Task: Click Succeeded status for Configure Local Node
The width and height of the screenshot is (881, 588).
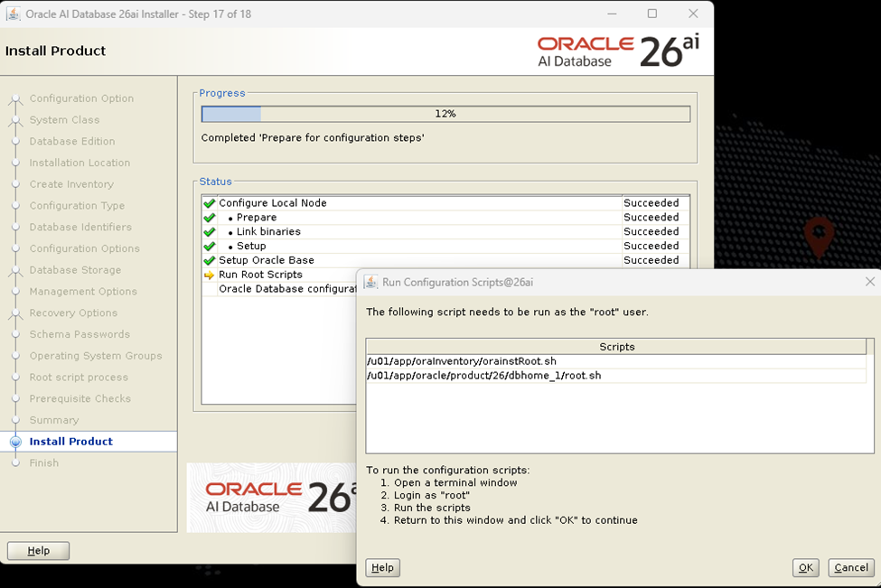Action: pos(651,202)
